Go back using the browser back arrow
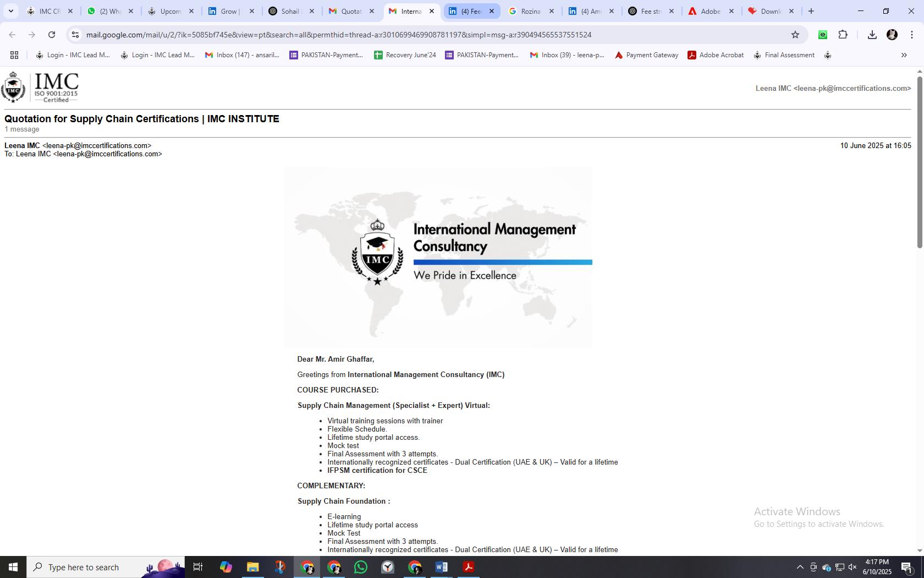This screenshot has height=578, width=924. [12, 35]
